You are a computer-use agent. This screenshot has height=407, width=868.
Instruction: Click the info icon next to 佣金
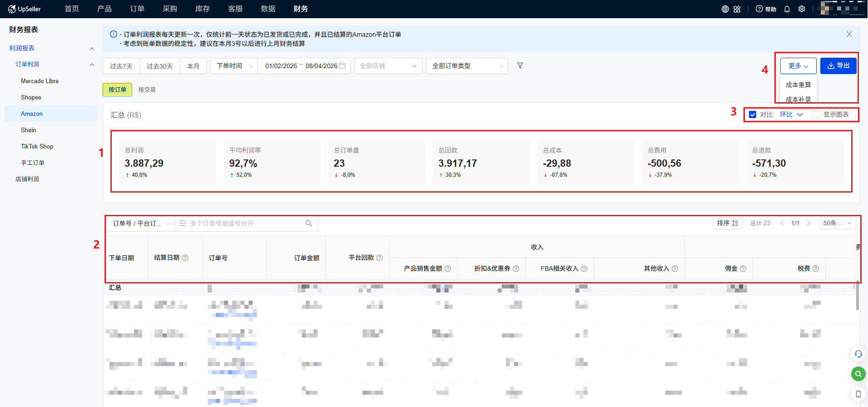coord(743,268)
